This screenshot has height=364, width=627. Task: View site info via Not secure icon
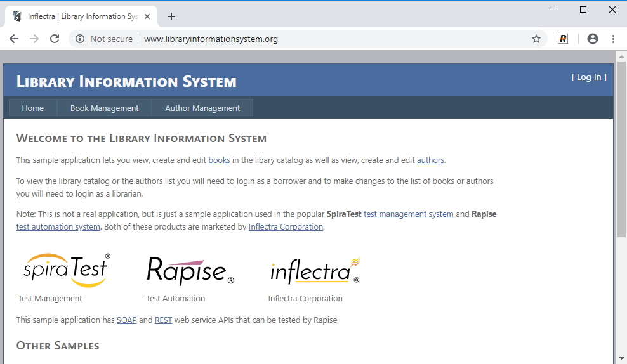(80, 39)
